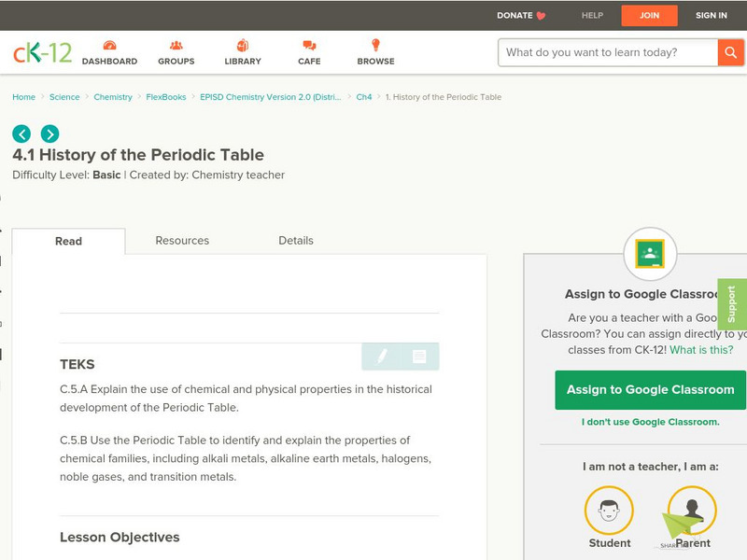Click the search input field
The image size is (747, 560).
point(607,52)
